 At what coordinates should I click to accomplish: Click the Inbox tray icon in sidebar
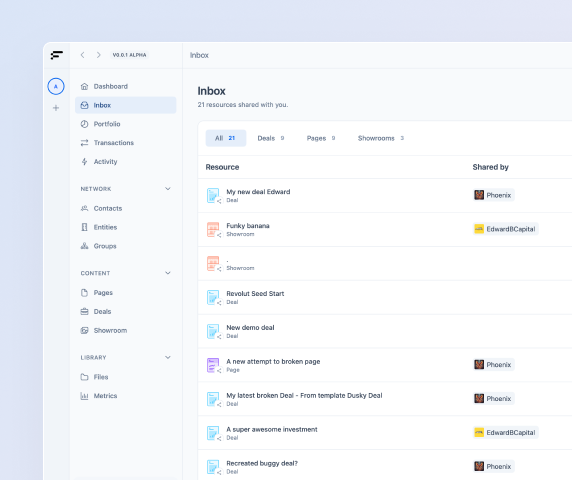(84, 105)
